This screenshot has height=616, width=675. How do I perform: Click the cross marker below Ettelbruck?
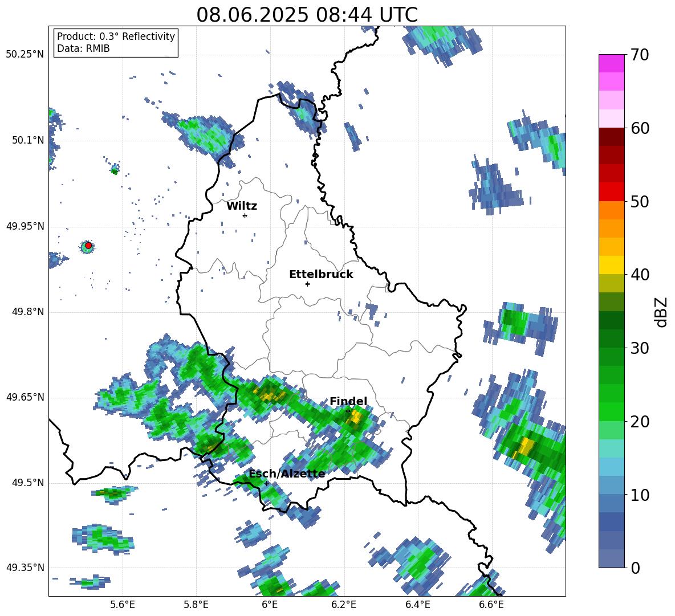click(x=307, y=284)
